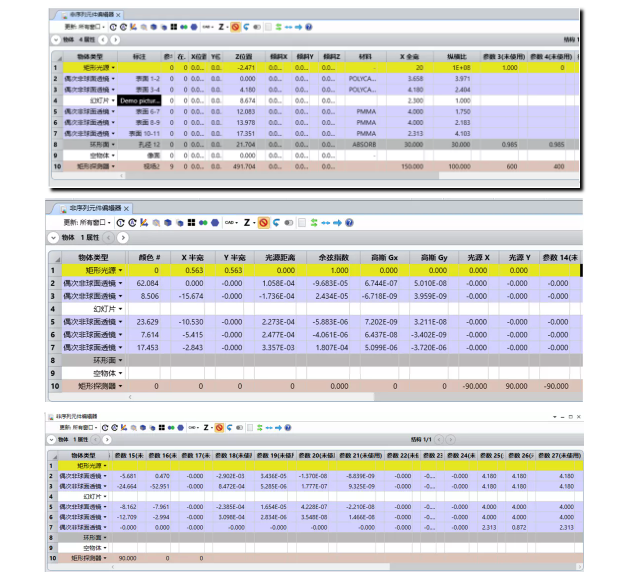642x581 pixels.
Task: Click the blue curved undo arrow in bottom editor
Action: tap(230, 428)
